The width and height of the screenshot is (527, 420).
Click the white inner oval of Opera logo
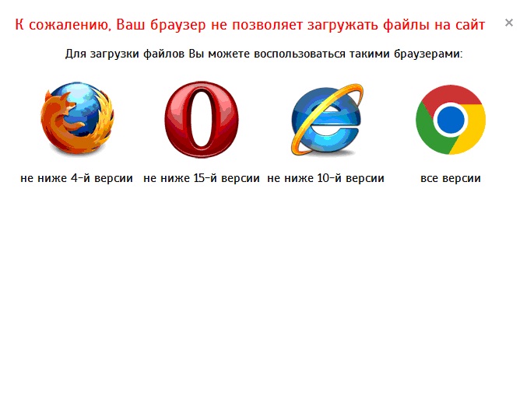pos(202,118)
